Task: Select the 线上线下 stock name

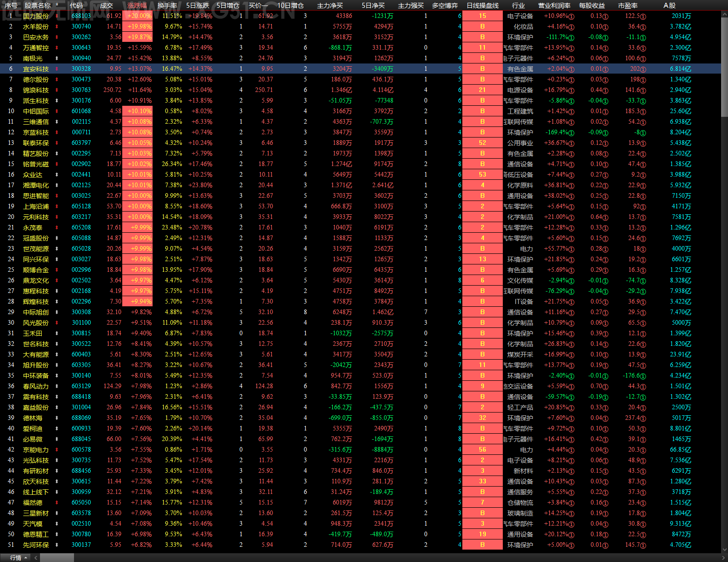Action: [x=36, y=492]
